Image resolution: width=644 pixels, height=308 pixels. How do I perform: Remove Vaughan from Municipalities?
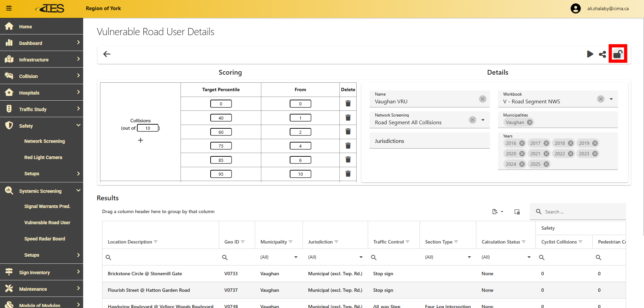pos(530,123)
